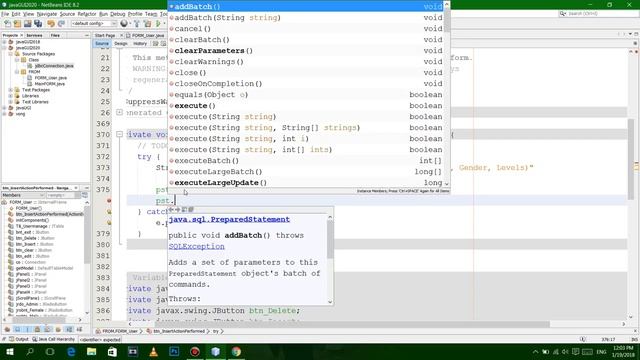Select MainFORM.java in project tree
The width and height of the screenshot is (640, 360).
click(49, 84)
